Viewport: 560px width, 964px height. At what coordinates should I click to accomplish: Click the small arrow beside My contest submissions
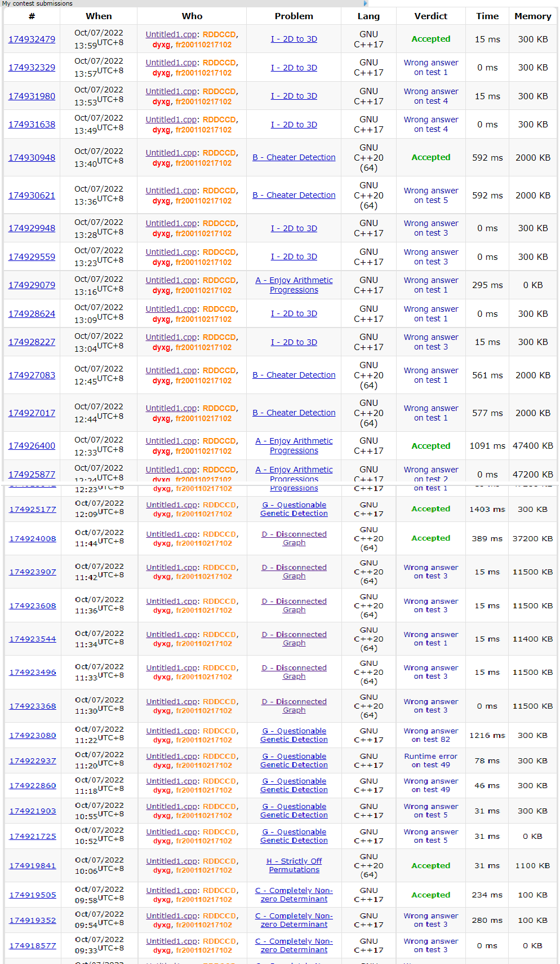click(x=365, y=3)
